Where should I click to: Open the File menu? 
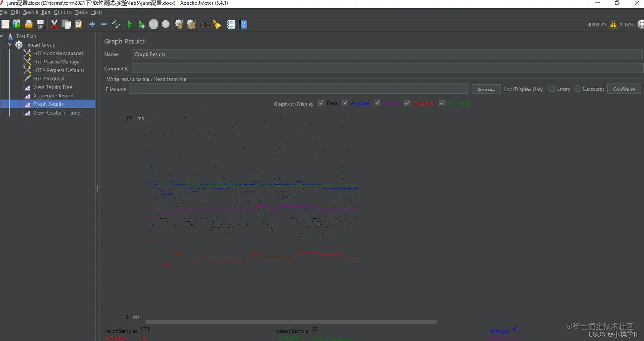[4, 12]
